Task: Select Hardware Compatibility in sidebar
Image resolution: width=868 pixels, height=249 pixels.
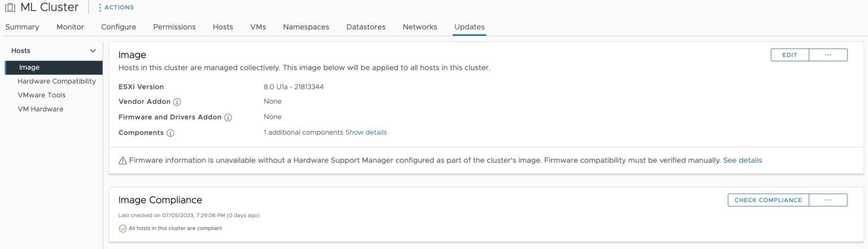Action: tap(57, 81)
